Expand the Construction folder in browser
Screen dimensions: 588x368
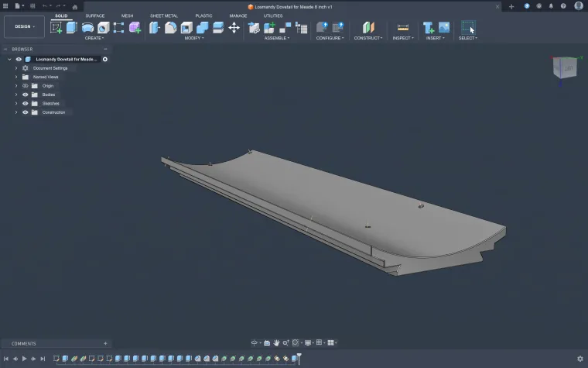pyautogui.click(x=16, y=112)
